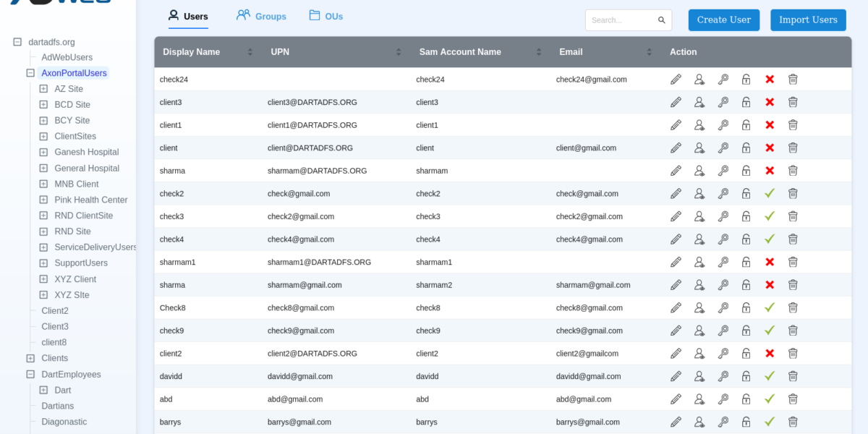
Task: Delete user check2 with the trash icon
Action: click(793, 194)
